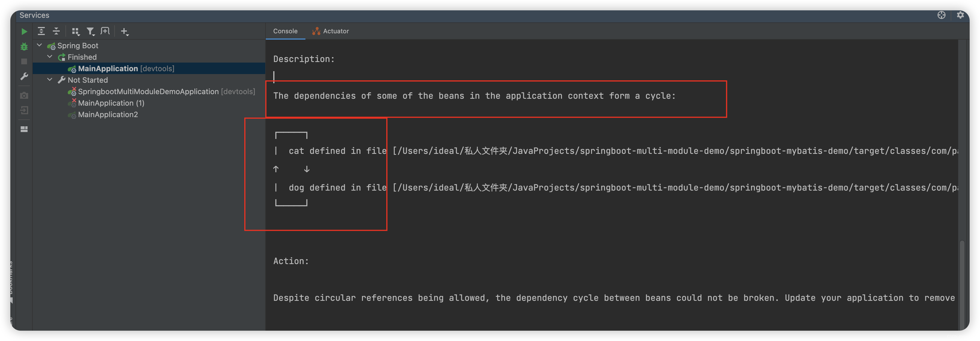Collapse the Finished group
Image resolution: width=980 pixels, height=341 pixels.
pyautogui.click(x=49, y=57)
